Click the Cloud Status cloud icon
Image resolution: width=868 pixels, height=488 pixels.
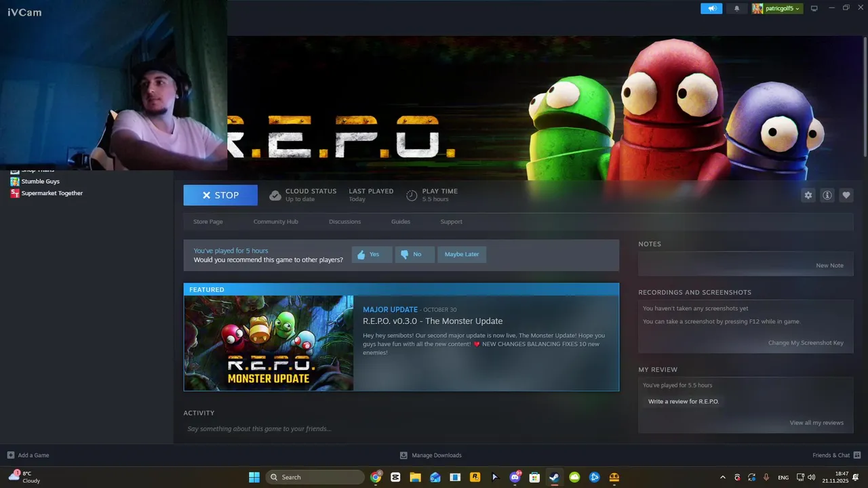coord(275,195)
